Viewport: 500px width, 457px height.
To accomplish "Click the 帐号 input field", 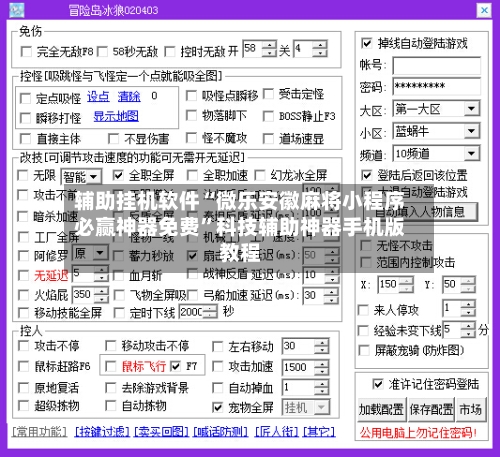I will coord(436,65).
